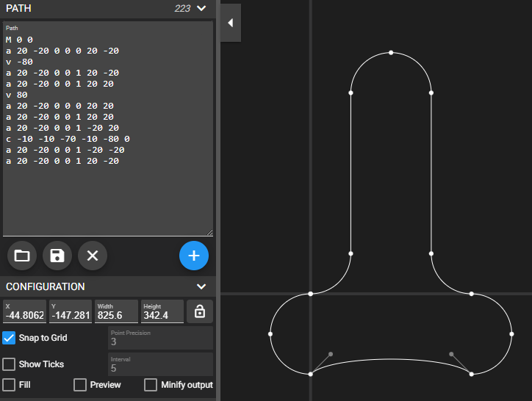Enable Show Ticks checkbox

[x=9, y=364]
